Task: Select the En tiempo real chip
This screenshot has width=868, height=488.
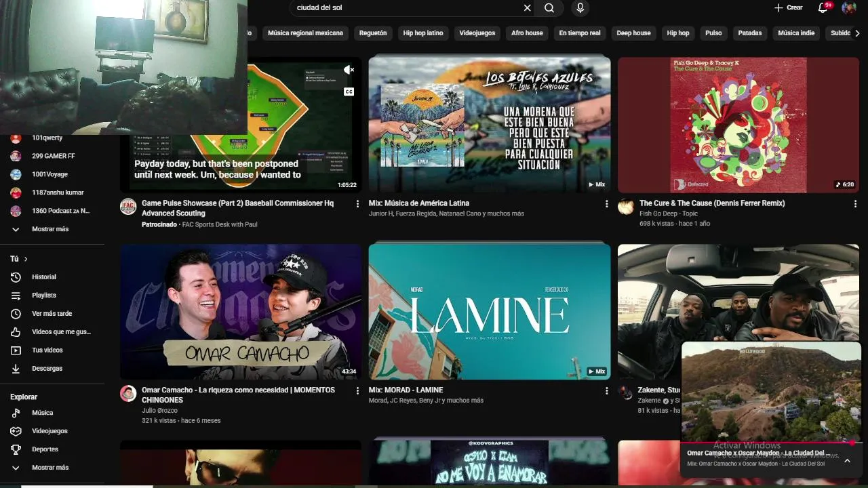Action: click(x=580, y=33)
